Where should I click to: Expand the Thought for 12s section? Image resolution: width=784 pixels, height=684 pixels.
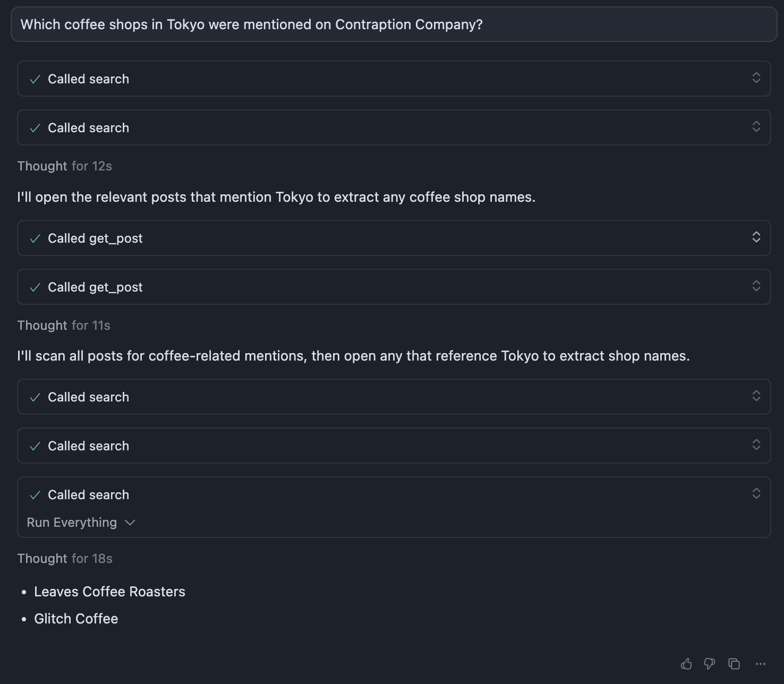point(64,166)
